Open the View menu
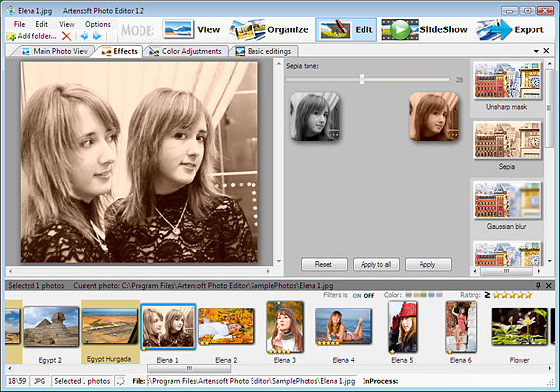This screenshot has height=392, width=560. coord(67,24)
